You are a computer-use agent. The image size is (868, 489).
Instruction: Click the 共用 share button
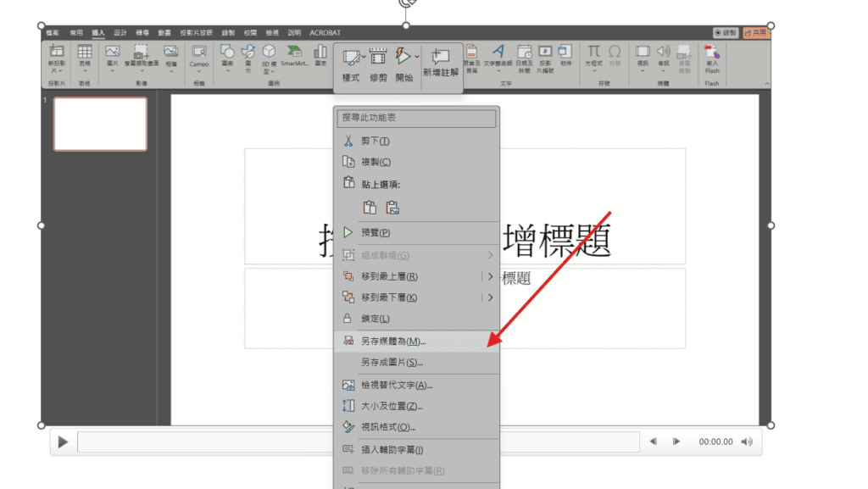coord(756,32)
